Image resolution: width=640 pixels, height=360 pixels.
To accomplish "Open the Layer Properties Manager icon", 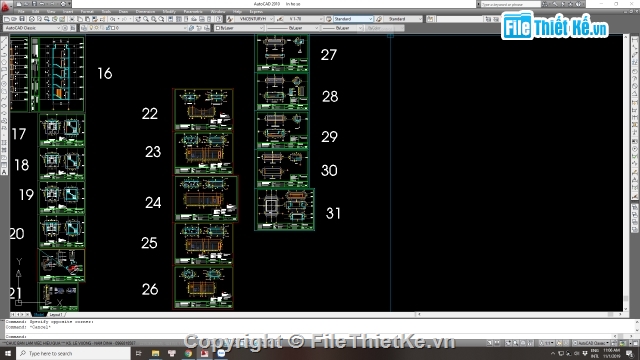I will click(x=84, y=28).
